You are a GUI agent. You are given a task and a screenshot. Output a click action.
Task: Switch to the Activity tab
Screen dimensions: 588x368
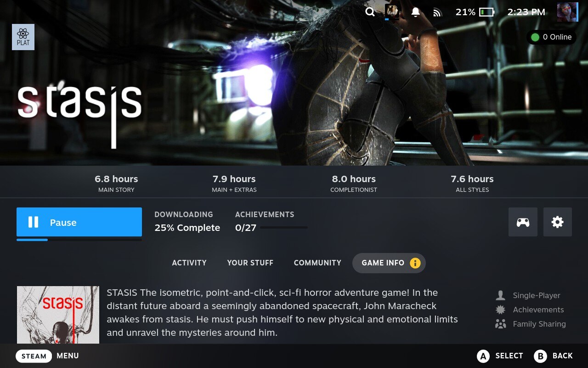click(x=189, y=263)
